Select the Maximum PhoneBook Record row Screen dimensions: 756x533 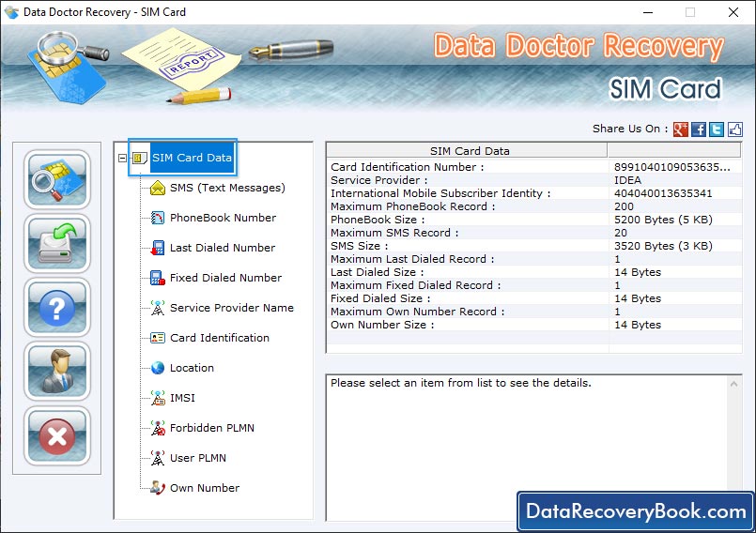(x=534, y=206)
